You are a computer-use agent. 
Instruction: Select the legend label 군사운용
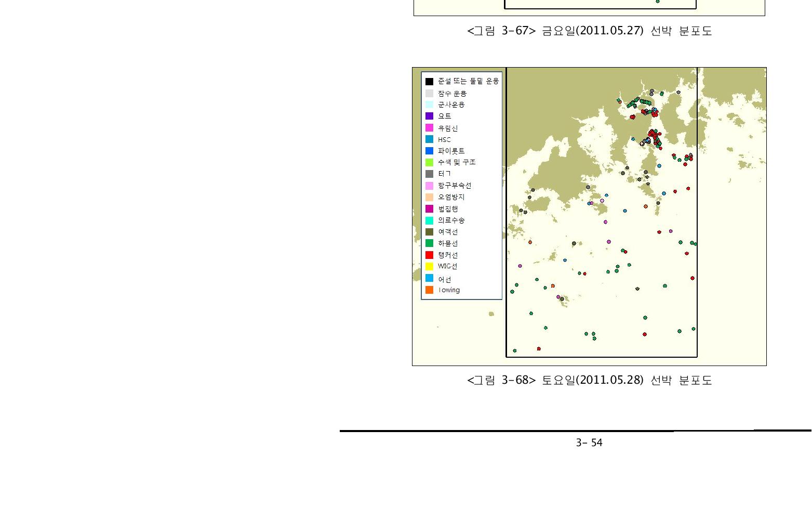[x=451, y=105]
